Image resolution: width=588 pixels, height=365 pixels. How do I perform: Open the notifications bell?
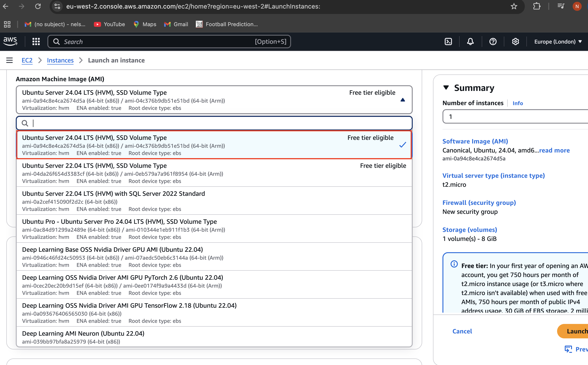pyautogui.click(x=470, y=42)
